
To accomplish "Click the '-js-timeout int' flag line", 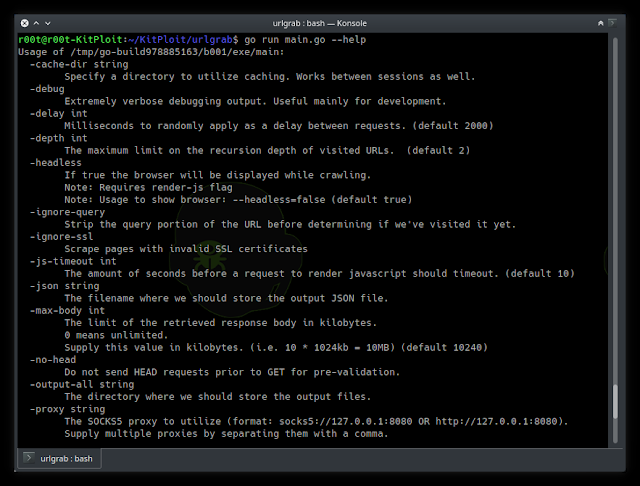I will (73, 261).
